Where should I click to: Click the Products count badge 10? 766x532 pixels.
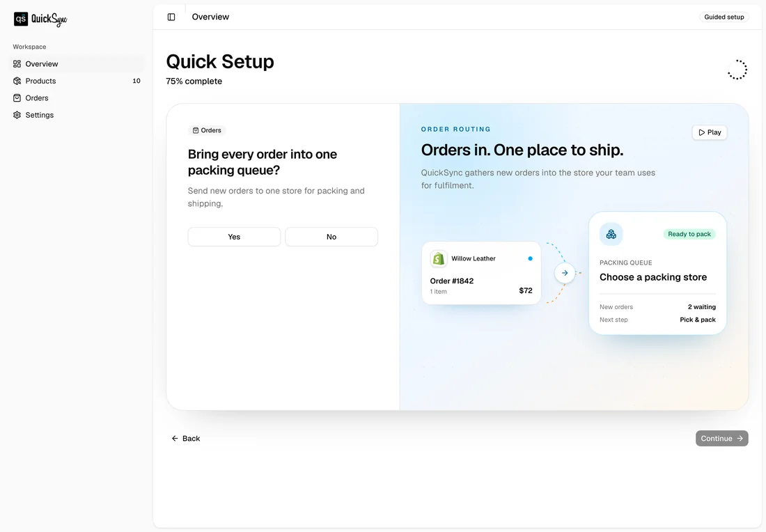pos(136,81)
